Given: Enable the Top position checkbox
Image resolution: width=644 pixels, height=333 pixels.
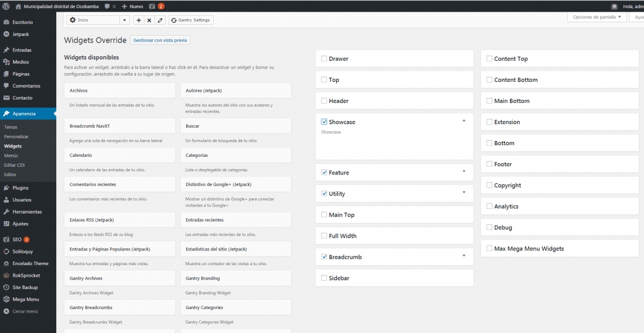Looking at the screenshot, I should pyautogui.click(x=324, y=80).
